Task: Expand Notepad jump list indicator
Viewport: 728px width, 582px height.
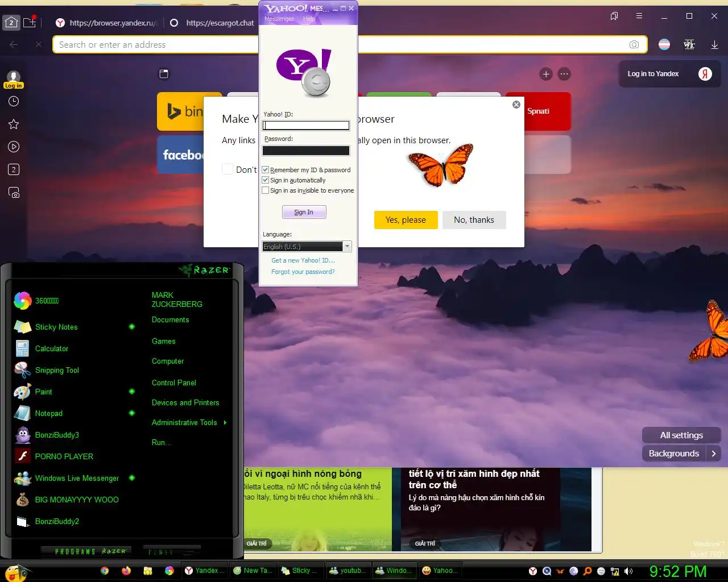Action: pos(132,413)
